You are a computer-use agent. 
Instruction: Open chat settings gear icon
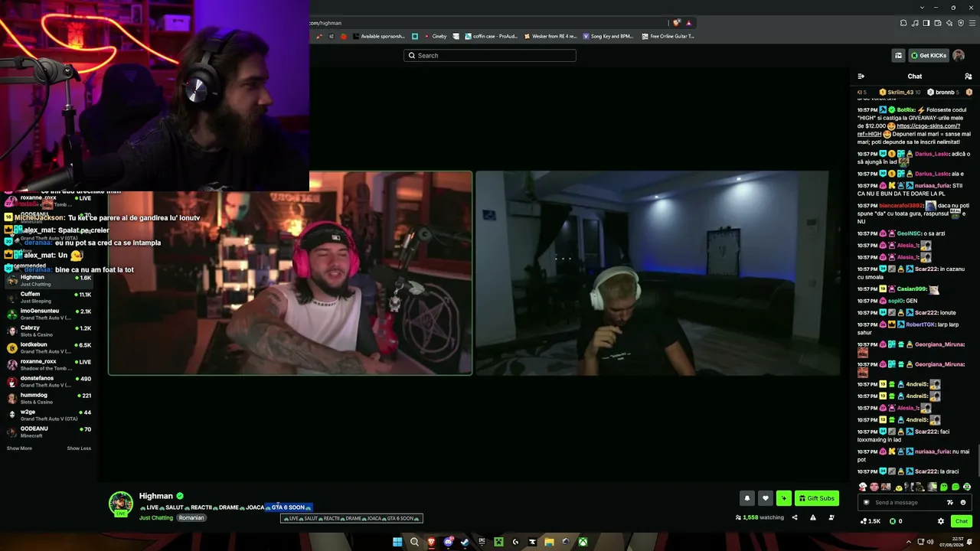click(941, 521)
